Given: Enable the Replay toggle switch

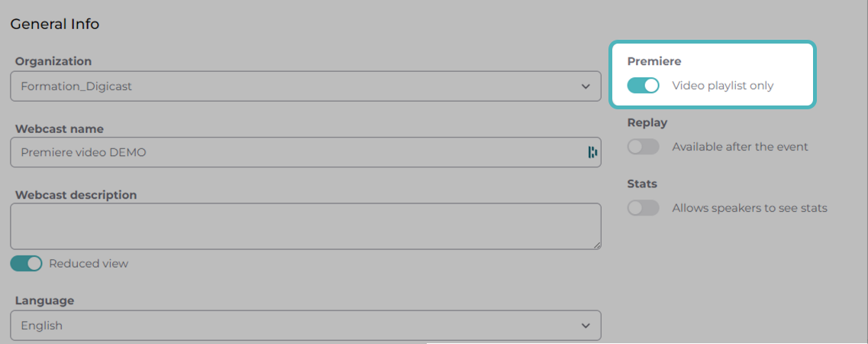Looking at the screenshot, I should coord(644,147).
